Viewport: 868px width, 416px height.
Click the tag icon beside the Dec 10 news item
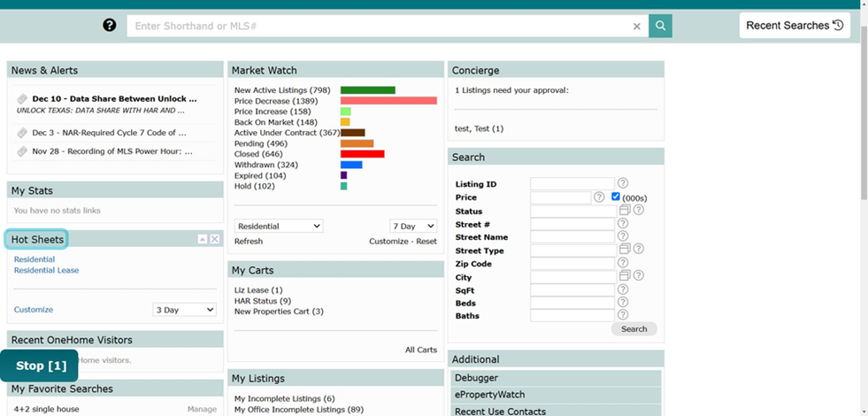point(22,99)
